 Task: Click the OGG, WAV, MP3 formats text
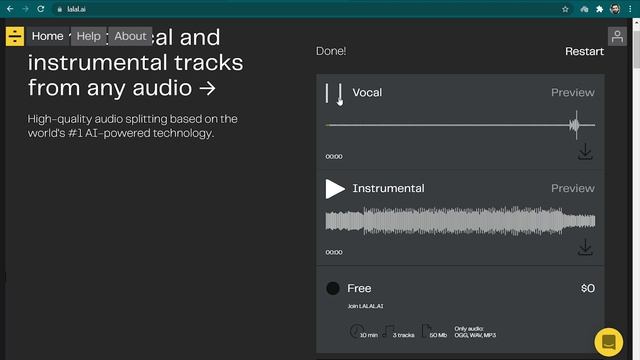pos(475,335)
